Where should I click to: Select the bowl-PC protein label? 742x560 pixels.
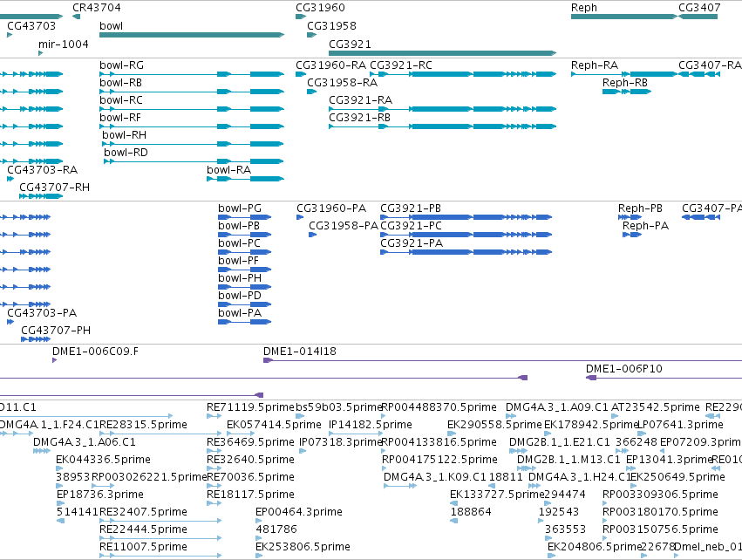tap(239, 243)
